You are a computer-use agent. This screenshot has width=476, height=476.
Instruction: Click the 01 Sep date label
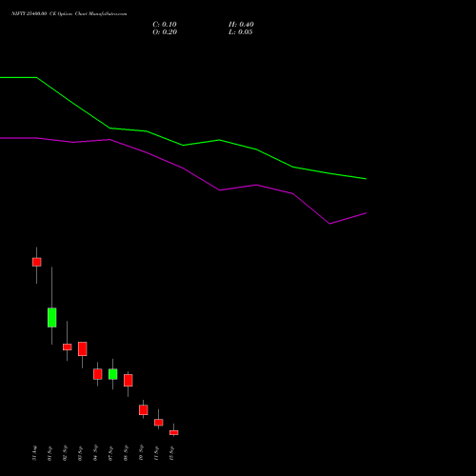pos(50,453)
